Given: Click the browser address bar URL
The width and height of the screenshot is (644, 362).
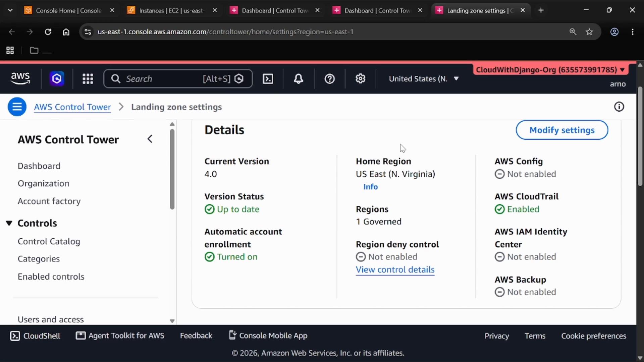Looking at the screenshot, I should 225,32.
